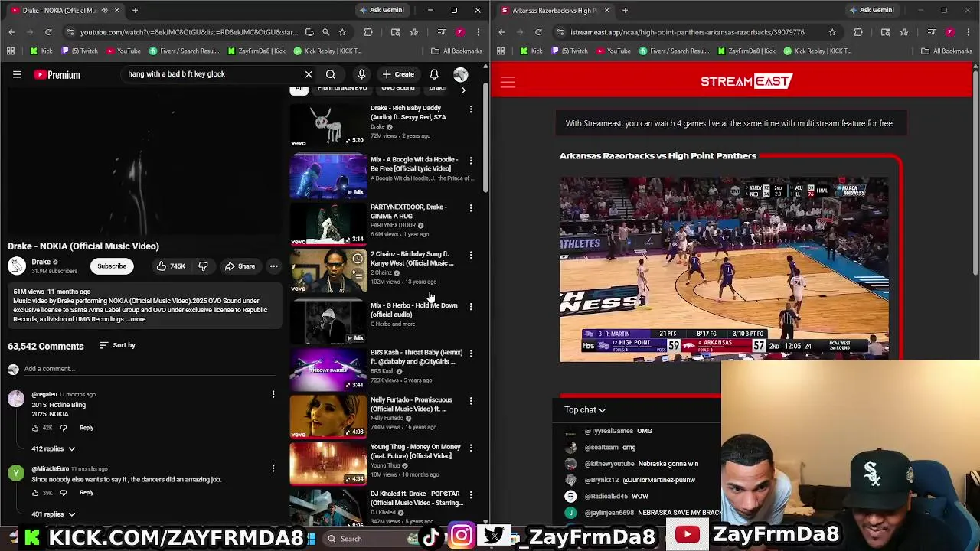Open options for Promiscuous video
The height and width of the screenshot is (551, 980).
pyautogui.click(x=471, y=401)
